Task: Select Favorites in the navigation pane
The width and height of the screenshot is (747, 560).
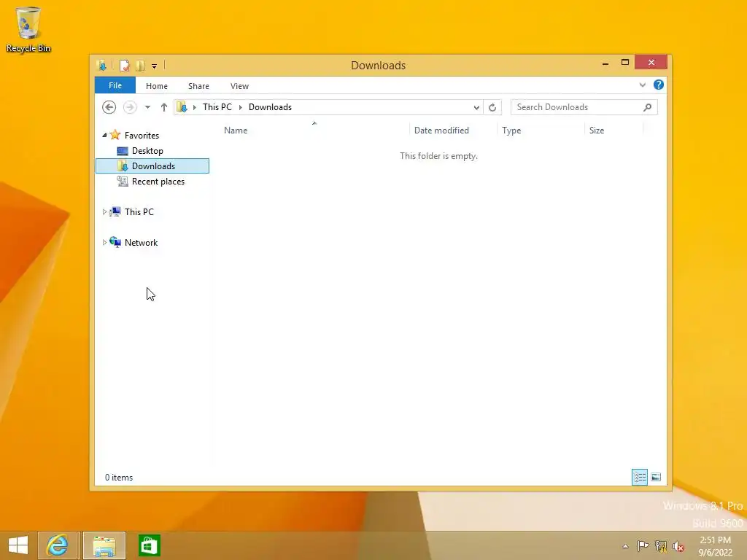Action: pos(142,135)
